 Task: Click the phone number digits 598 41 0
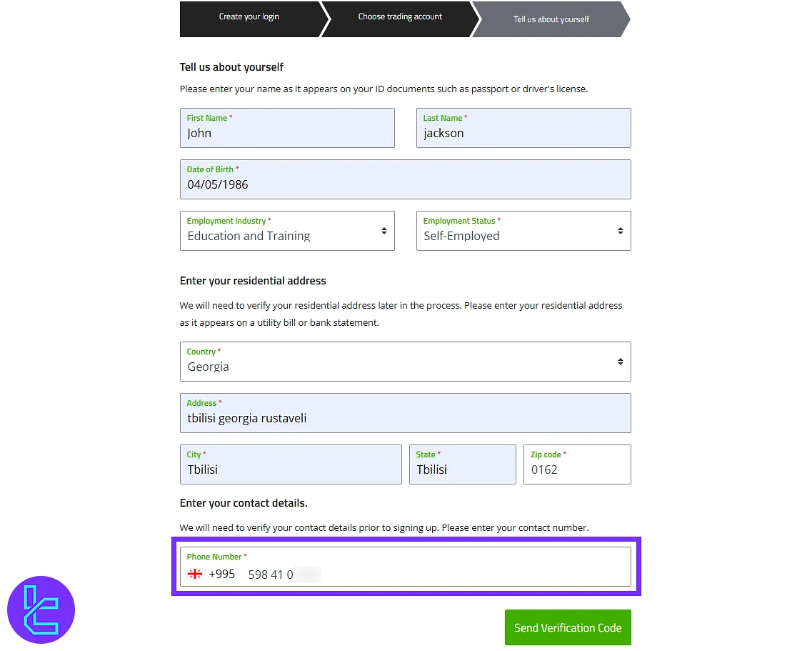[271, 575]
